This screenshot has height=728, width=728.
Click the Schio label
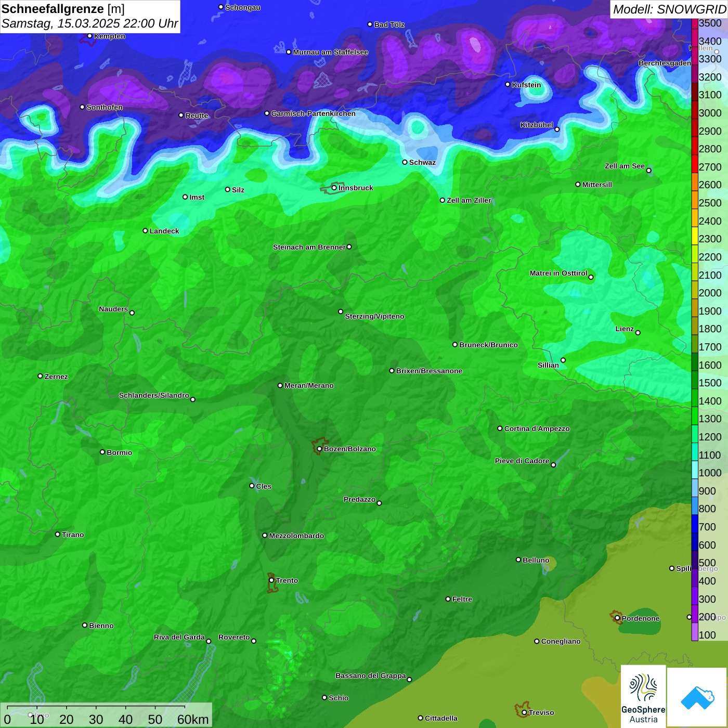click(339, 698)
